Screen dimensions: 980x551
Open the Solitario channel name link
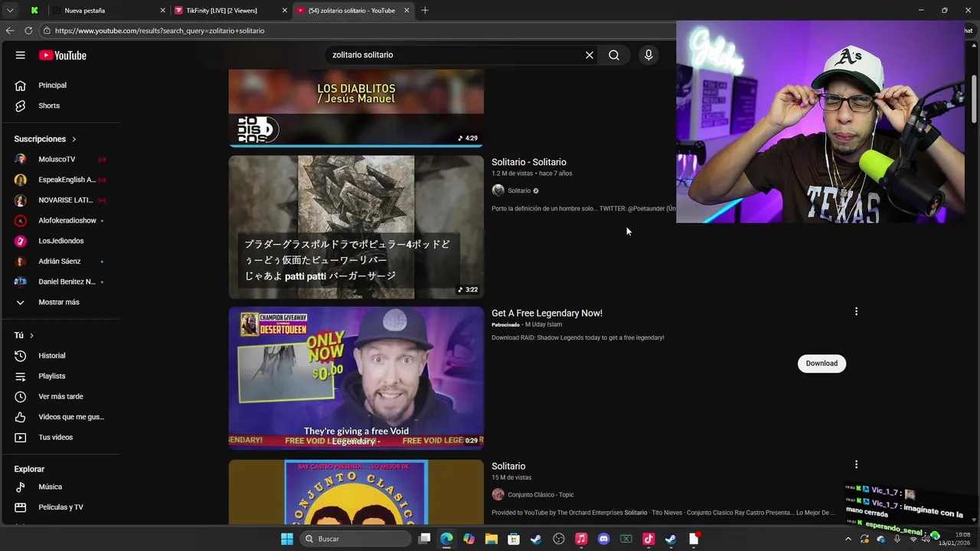(x=519, y=191)
